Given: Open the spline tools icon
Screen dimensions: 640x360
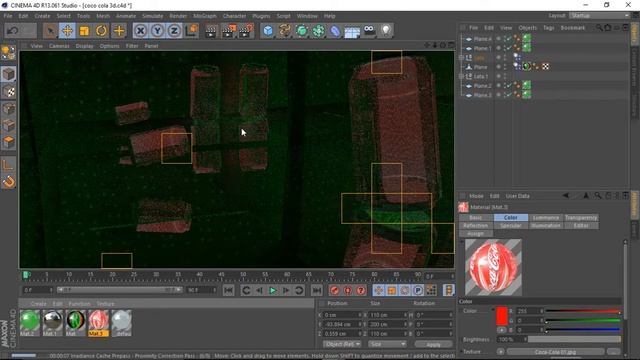Looking at the screenshot, I should [285, 31].
